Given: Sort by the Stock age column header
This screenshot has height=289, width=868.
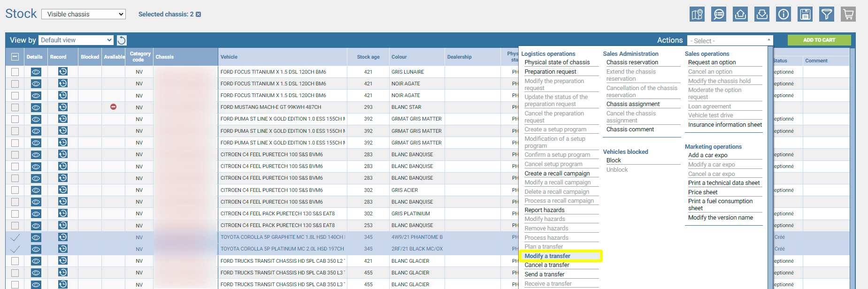Looking at the screenshot, I should click(368, 57).
